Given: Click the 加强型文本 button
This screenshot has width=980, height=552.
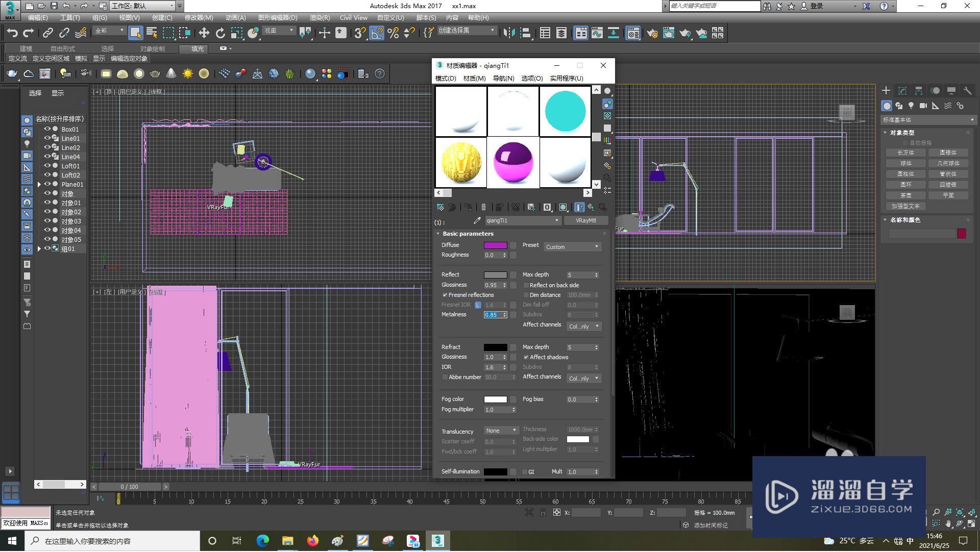Looking at the screenshot, I should pos(906,207).
